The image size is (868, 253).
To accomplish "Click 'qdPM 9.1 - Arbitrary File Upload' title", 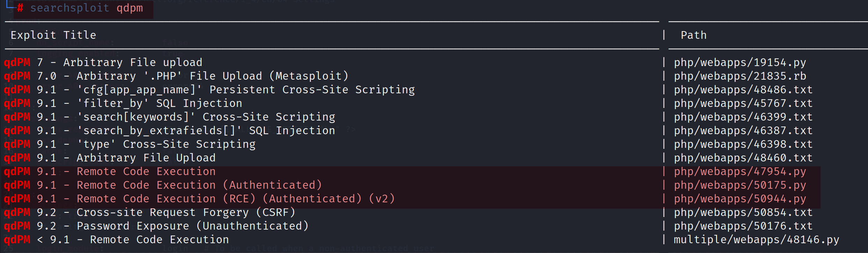I will point(110,158).
